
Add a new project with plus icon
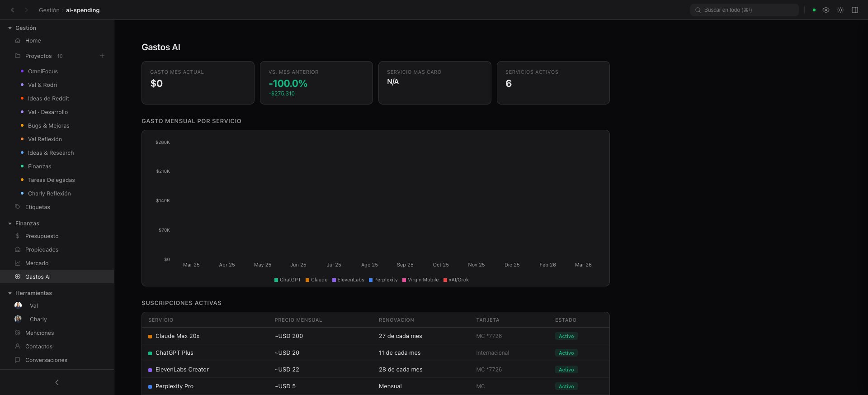102,56
